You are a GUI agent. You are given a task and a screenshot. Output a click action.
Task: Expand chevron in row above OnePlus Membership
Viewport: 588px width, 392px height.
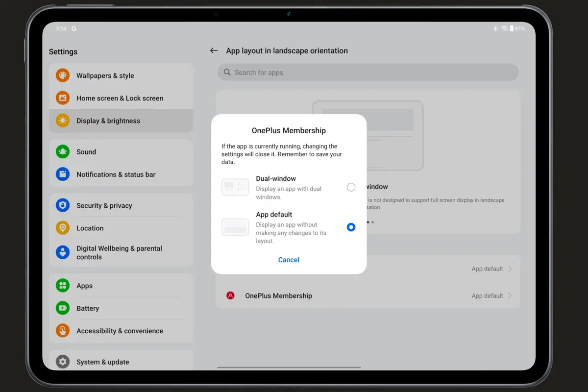pyautogui.click(x=510, y=269)
